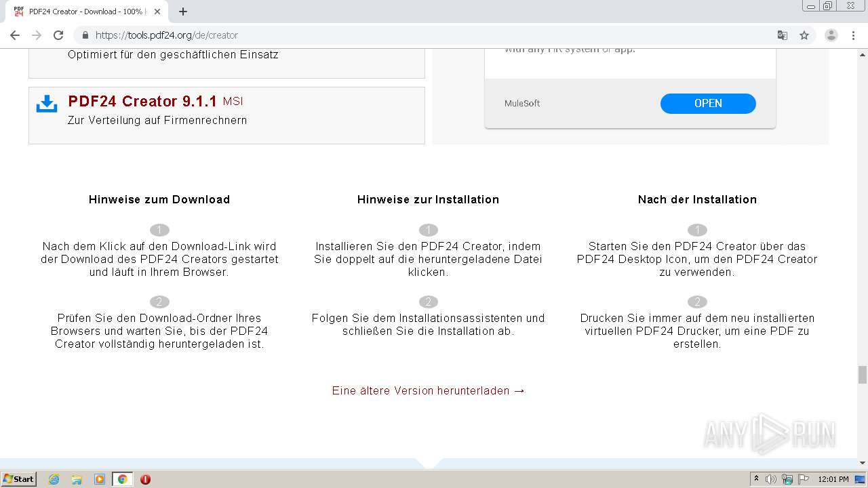Follow the 'Eine ältere Version herunterladen' link
This screenshot has width=868, height=488.
coord(429,391)
